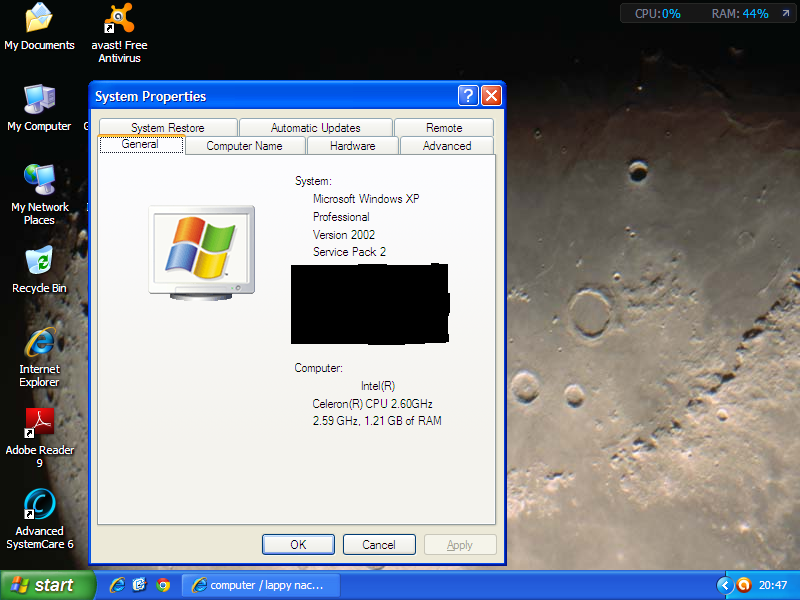Click the 'Celeron(R) CPU 2.60GHz' text

point(372,404)
